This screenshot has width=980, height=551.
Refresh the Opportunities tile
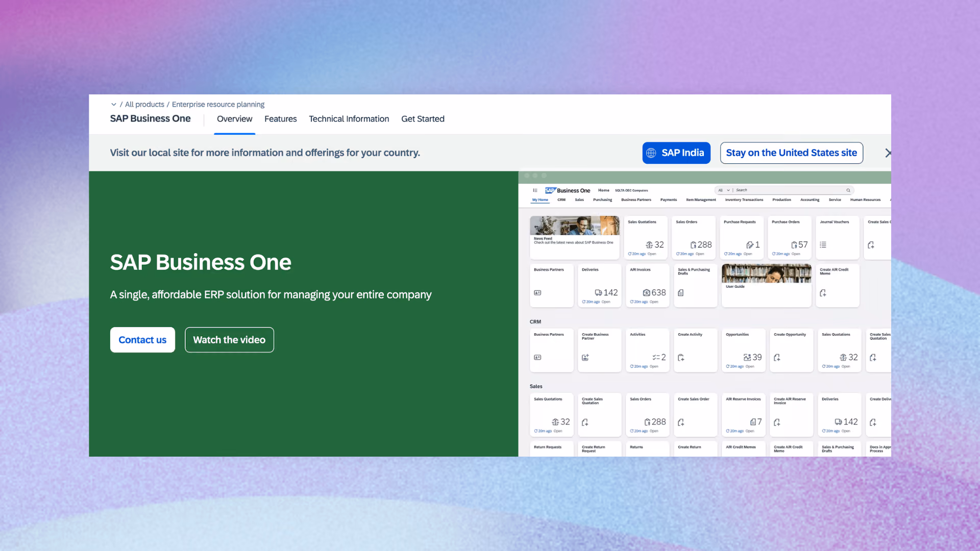[x=728, y=367]
